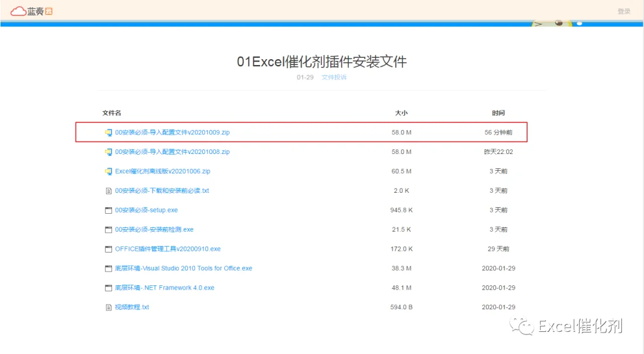Click text file icon beside 视频教程.txt
644x354 pixels.
[109, 307]
